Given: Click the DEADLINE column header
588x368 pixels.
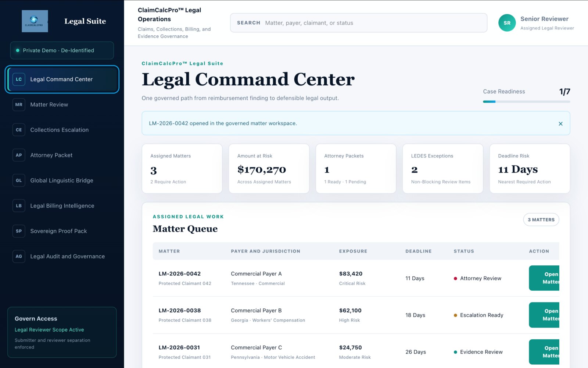Looking at the screenshot, I should click(419, 251).
